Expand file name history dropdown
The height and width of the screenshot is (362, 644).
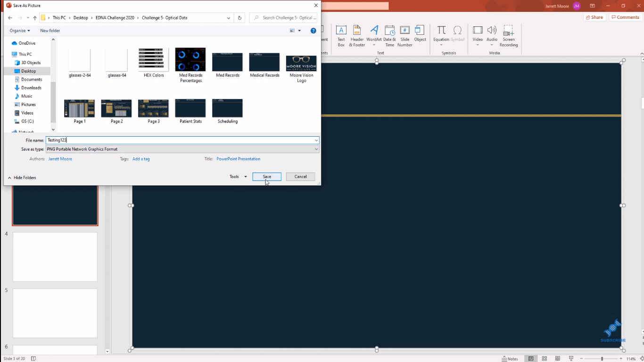[316, 140]
